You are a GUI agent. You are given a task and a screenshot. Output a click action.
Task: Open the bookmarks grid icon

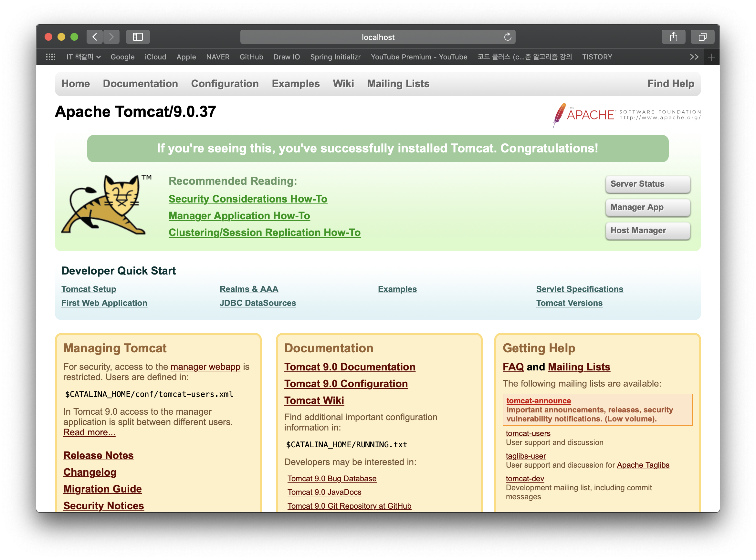[x=50, y=57]
